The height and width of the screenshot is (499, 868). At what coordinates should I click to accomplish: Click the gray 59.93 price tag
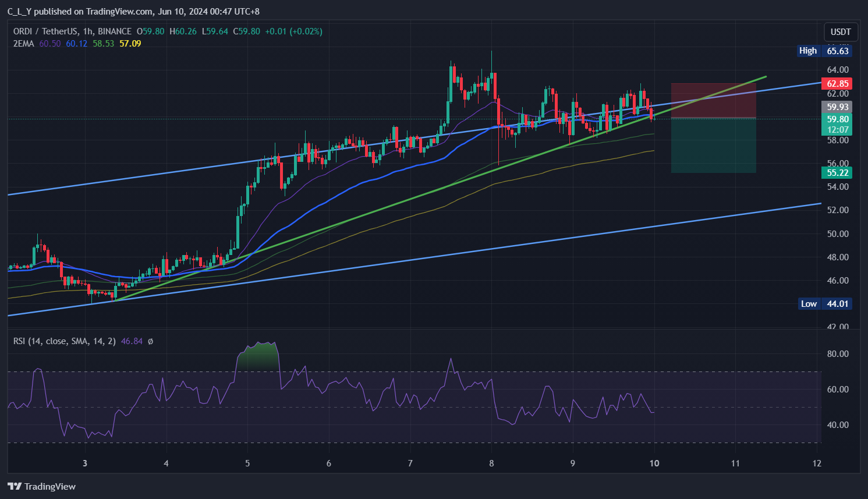(837, 107)
